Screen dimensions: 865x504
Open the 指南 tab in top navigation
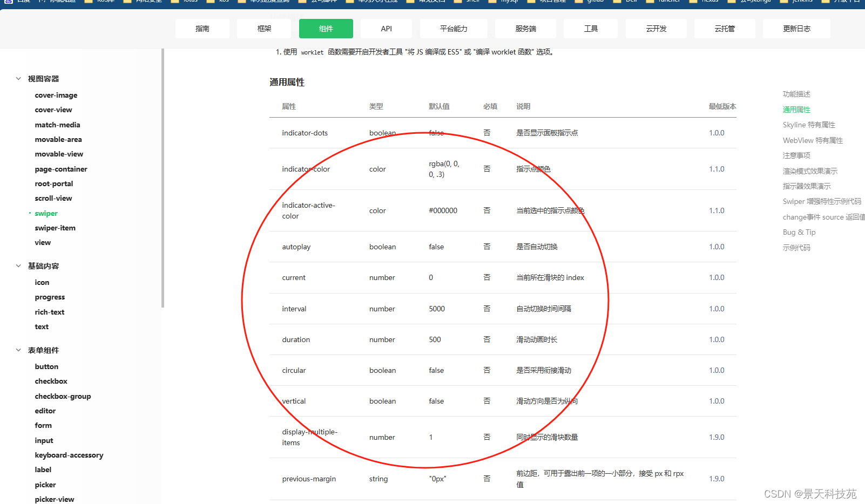coord(202,29)
